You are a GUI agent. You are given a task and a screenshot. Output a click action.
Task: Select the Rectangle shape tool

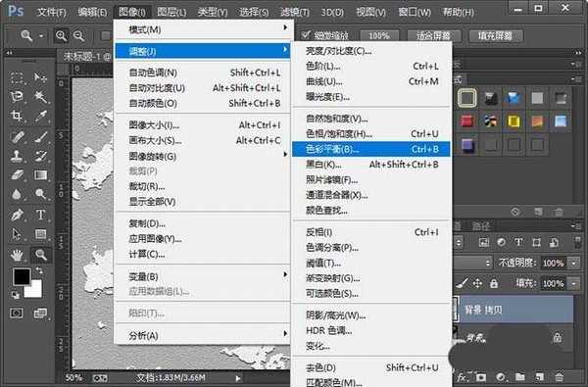point(40,234)
